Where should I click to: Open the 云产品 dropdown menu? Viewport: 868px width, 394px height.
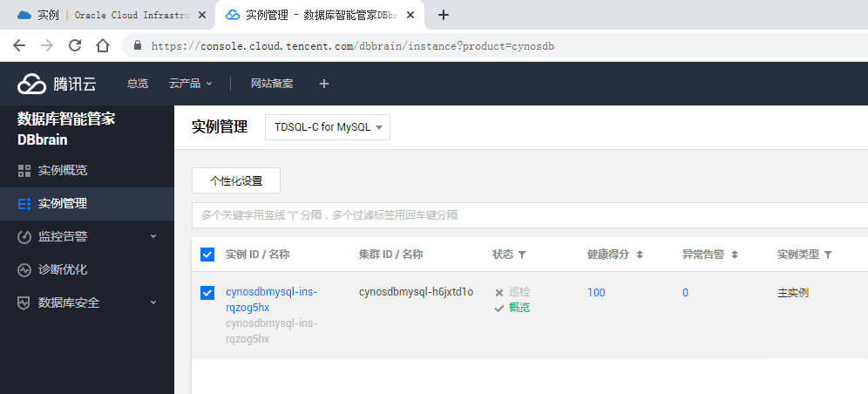pos(191,84)
